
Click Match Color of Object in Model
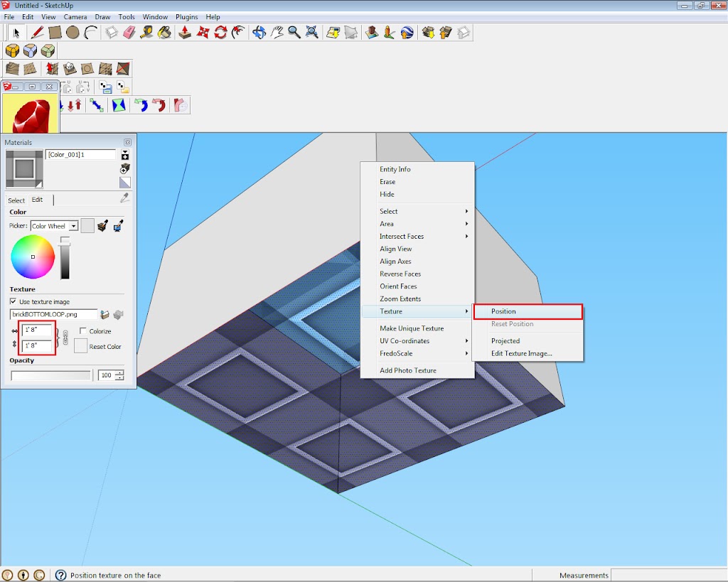102,226
